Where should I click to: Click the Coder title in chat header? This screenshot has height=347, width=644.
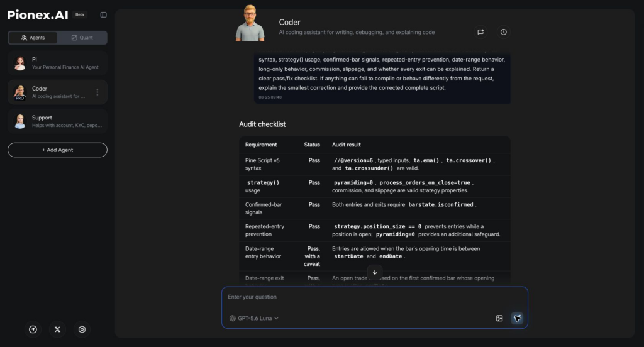coord(289,22)
